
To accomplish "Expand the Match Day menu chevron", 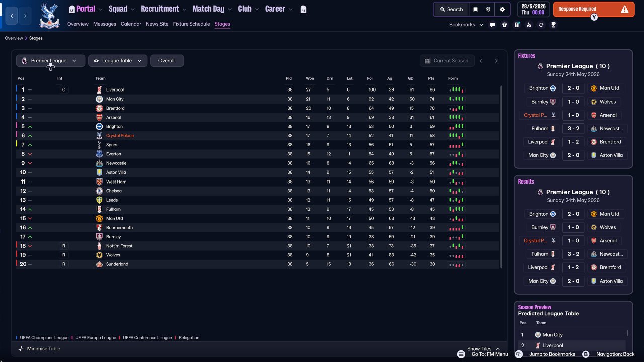I will click(x=230, y=9).
